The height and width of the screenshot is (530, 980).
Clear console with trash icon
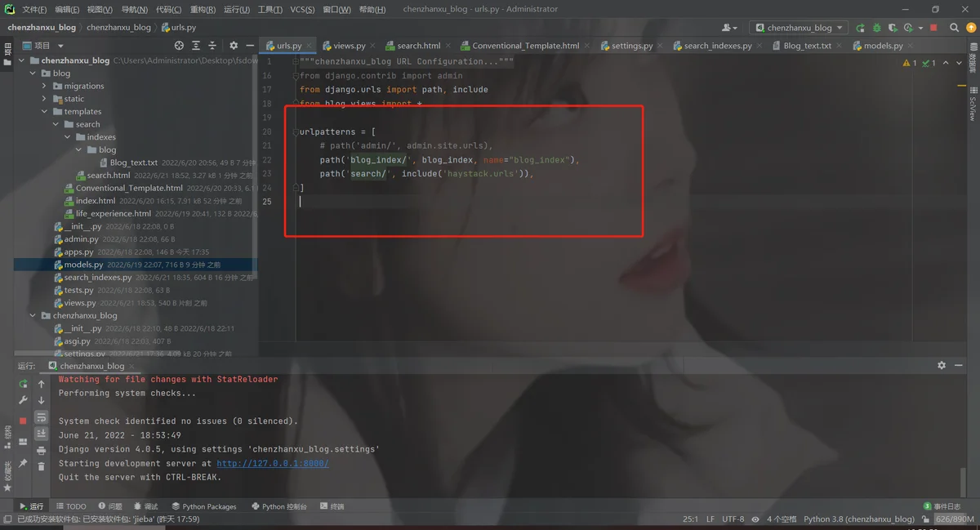coord(41,466)
